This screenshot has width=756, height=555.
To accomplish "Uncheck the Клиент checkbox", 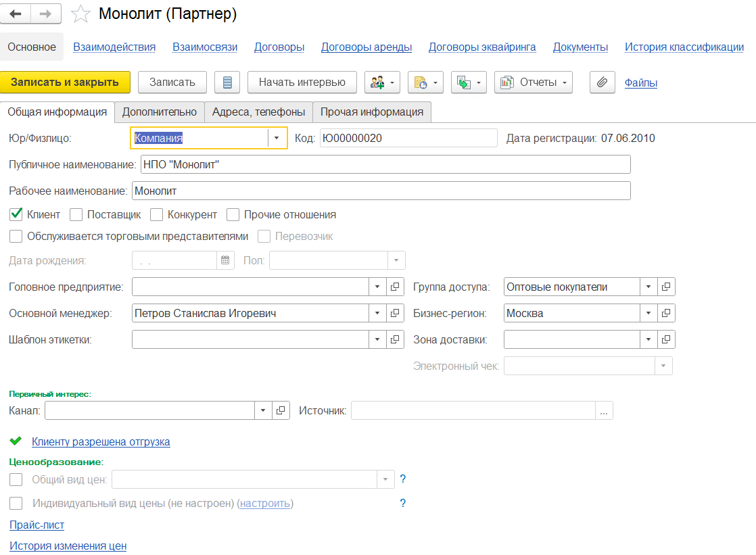I will (16, 215).
